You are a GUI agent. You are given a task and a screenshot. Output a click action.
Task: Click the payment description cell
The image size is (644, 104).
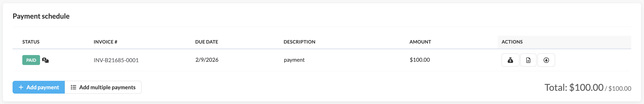click(294, 60)
